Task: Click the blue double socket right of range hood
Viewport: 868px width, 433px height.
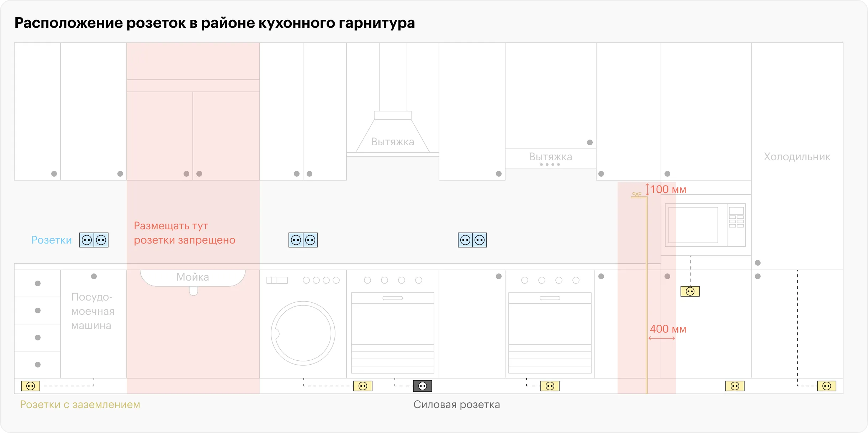Action: click(x=472, y=240)
